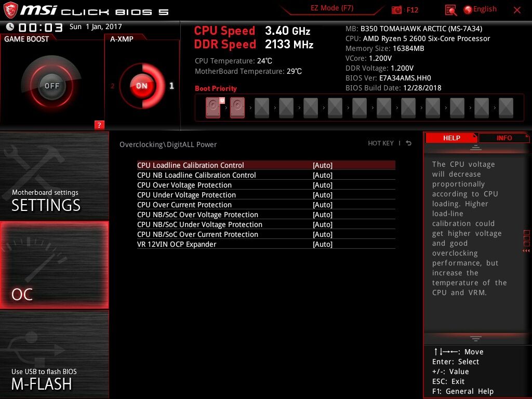
Task: Open the M-FLASH BIOS flashing section
Action: pyautogui.click(x=54, y=354)
